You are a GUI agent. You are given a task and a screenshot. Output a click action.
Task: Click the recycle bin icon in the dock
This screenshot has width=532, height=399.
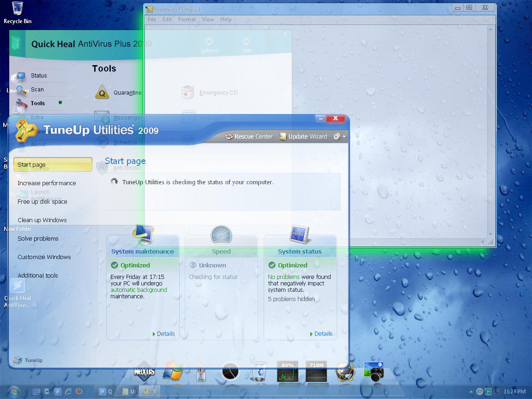click(259, 371)
